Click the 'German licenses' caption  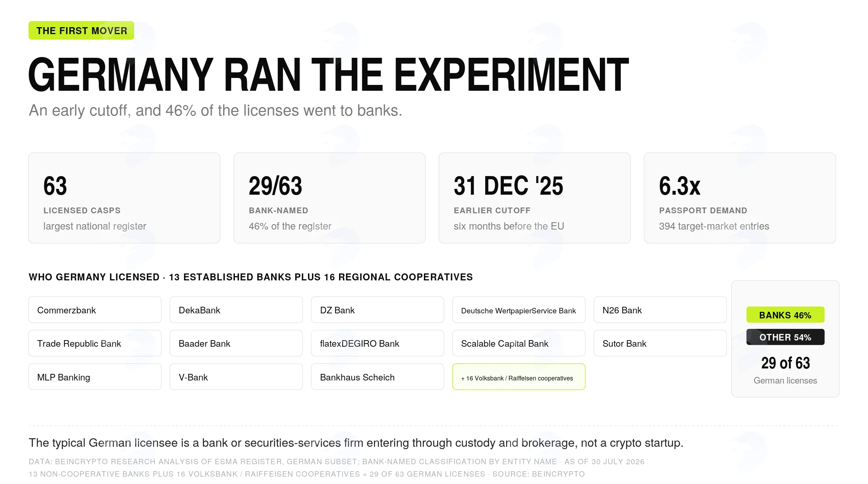coord(785,381)
